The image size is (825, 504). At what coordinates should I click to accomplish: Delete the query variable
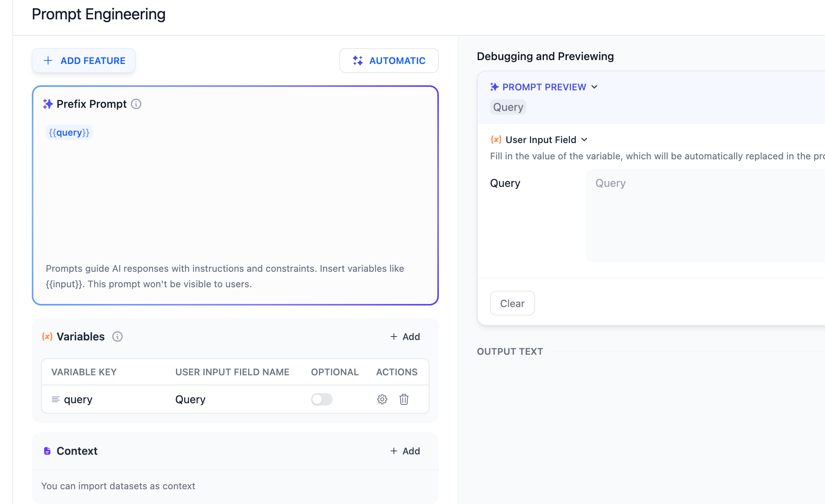coord(404,399)
